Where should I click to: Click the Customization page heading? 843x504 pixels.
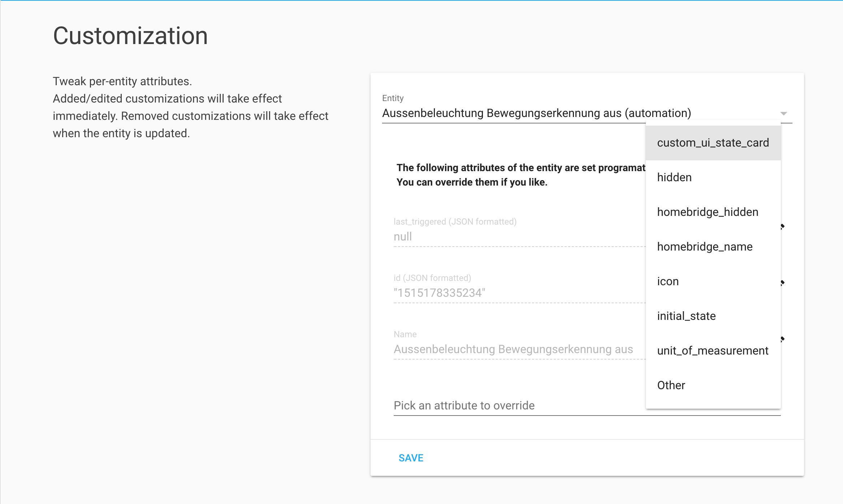[x=130, y=36]
